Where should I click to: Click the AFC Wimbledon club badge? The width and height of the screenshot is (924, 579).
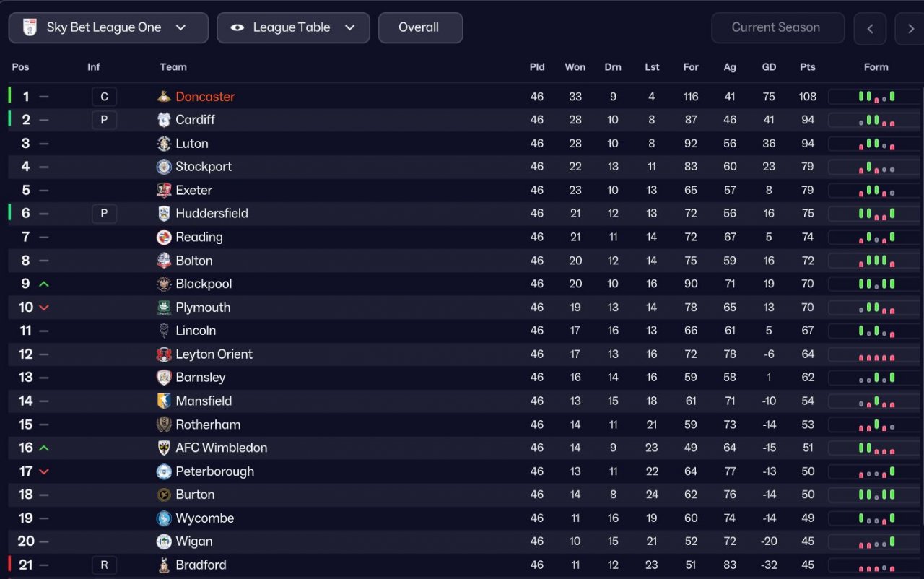click(164, 448)
